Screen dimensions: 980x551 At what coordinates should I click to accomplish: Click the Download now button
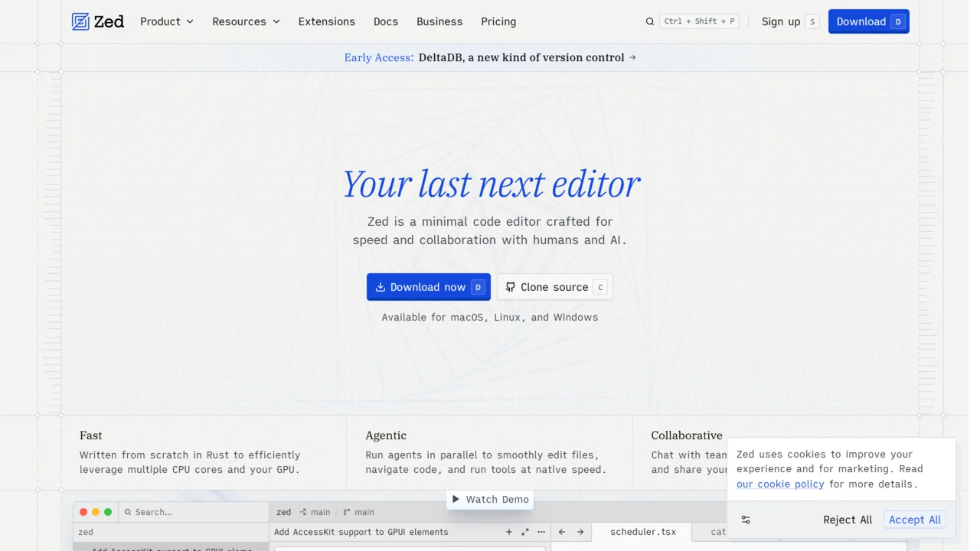pos(429,287)
